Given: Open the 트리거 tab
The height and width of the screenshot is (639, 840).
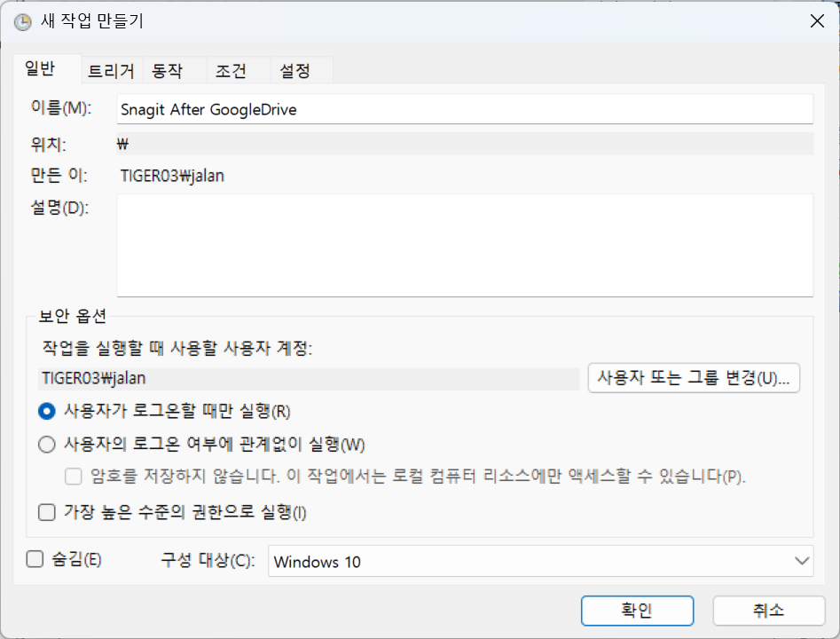Looking at the screenshot, I should (111, 71).
